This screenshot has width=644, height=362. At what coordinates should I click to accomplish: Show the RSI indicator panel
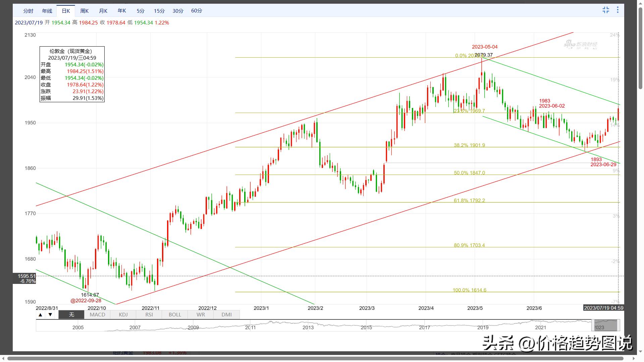click(149, 315)
